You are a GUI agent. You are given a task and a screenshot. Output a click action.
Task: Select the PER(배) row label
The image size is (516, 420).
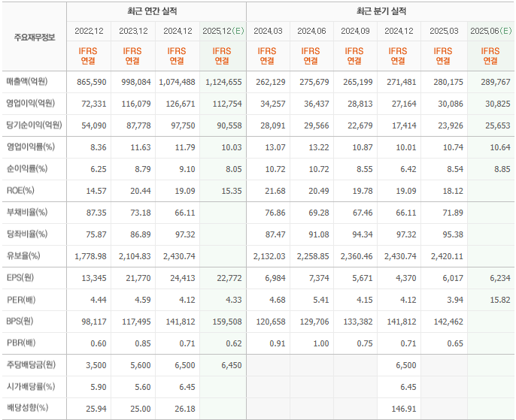coord(21,300)
